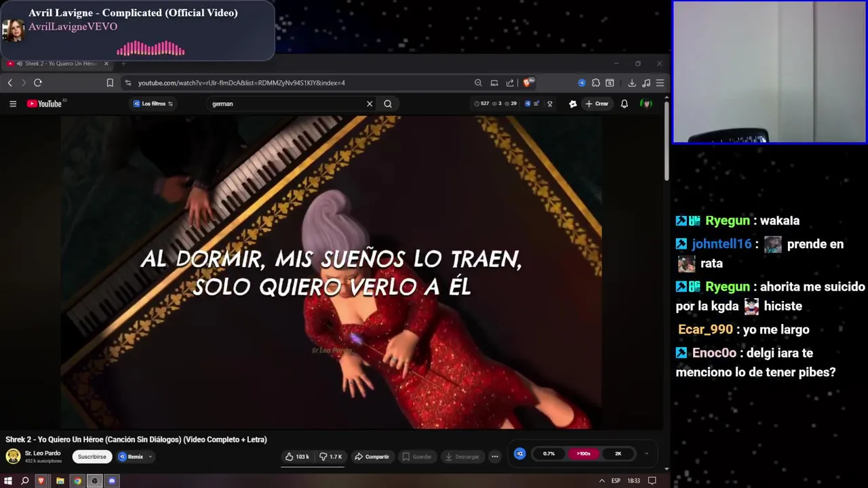Open Windows notification center icon

652,481
